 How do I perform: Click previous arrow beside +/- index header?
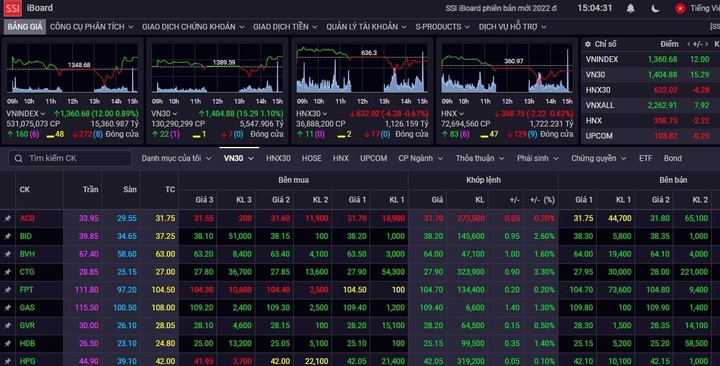coord(688,44)
